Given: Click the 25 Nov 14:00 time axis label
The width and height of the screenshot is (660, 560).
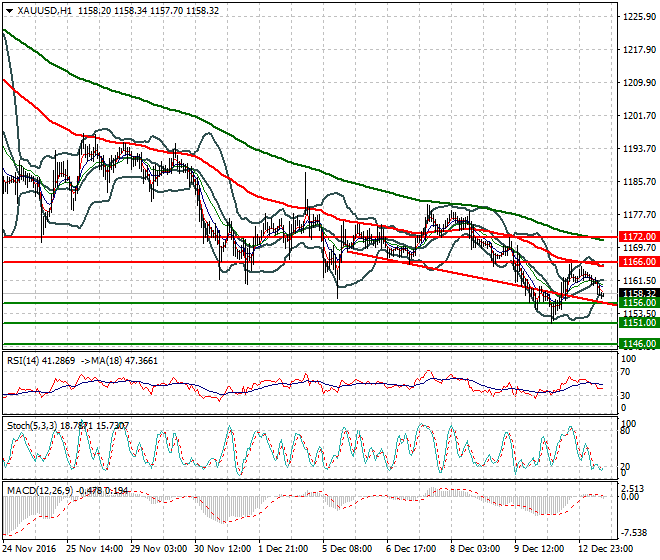Looking at the screenshot, I should pyautogui.click(x=94, y=549).
